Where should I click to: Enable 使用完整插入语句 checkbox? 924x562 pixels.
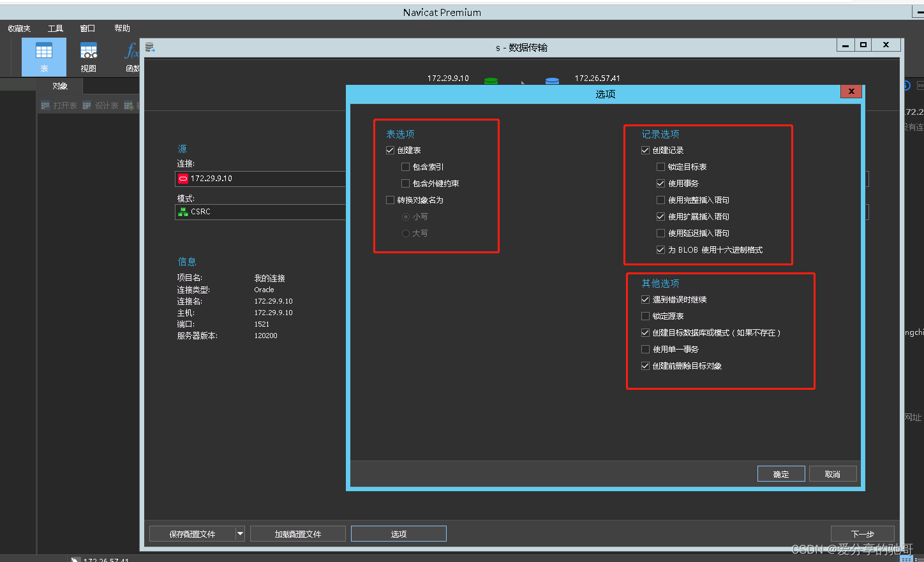pos(660,200)
